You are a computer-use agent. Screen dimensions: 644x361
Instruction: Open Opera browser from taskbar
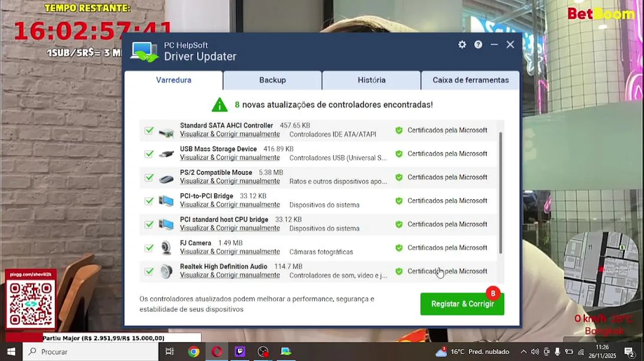click(217, 351)
